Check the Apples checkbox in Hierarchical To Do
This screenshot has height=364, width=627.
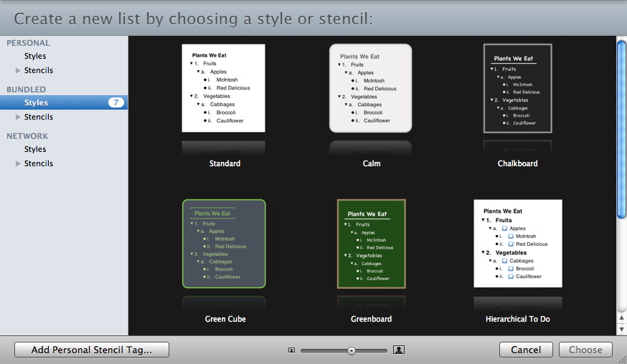click(x=504, y=229)
